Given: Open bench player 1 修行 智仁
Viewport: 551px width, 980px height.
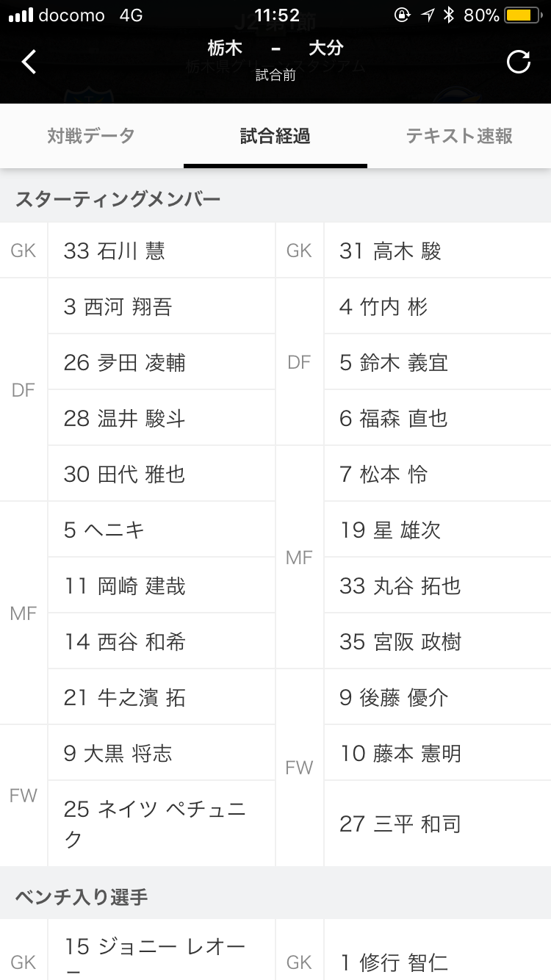Looking at the screenshot, I should (437, 961).
